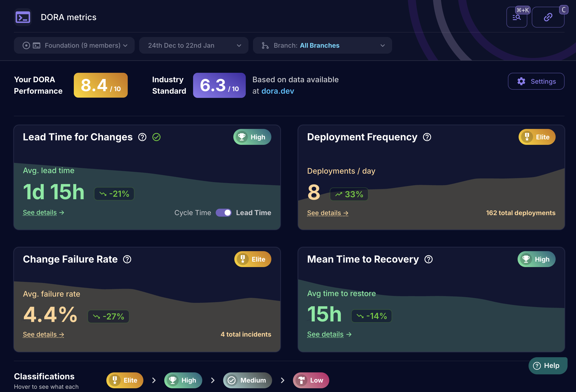
Task: Click help icon beside Mean Time to Recovery
Action: point(429,259)
